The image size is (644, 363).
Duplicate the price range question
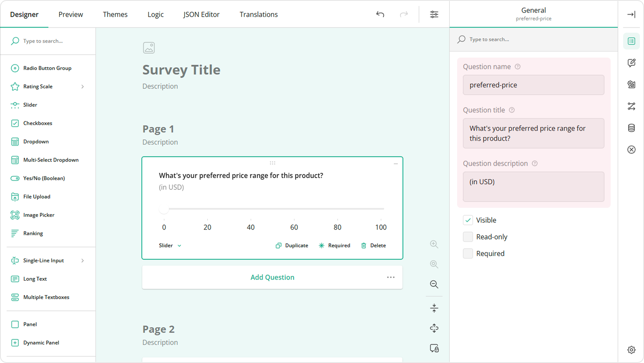(x=292, y=245)
